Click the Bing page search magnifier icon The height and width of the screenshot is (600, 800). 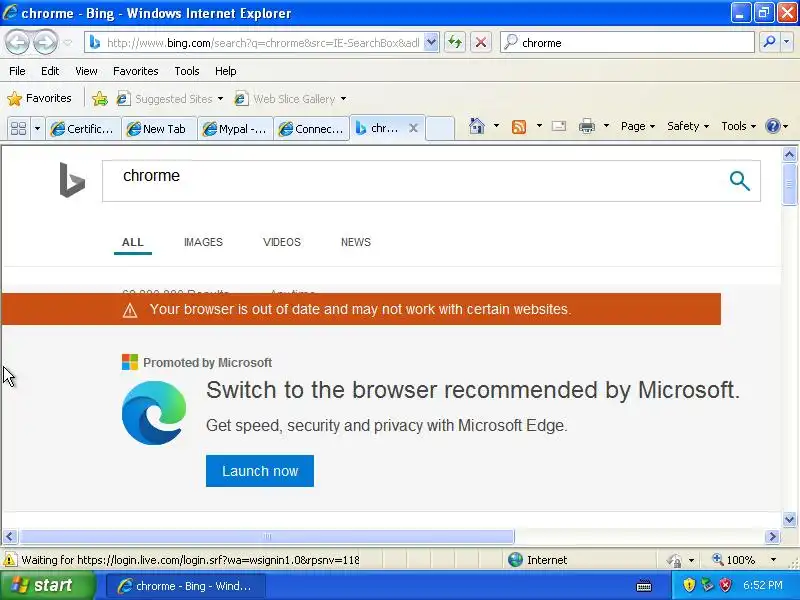coord(739,181)
